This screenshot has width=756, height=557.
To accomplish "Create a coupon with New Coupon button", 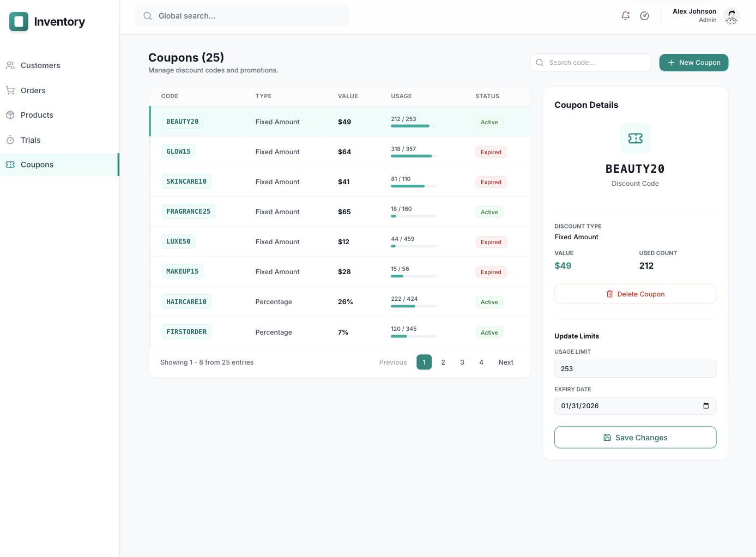I will click(x=694, y=63).
